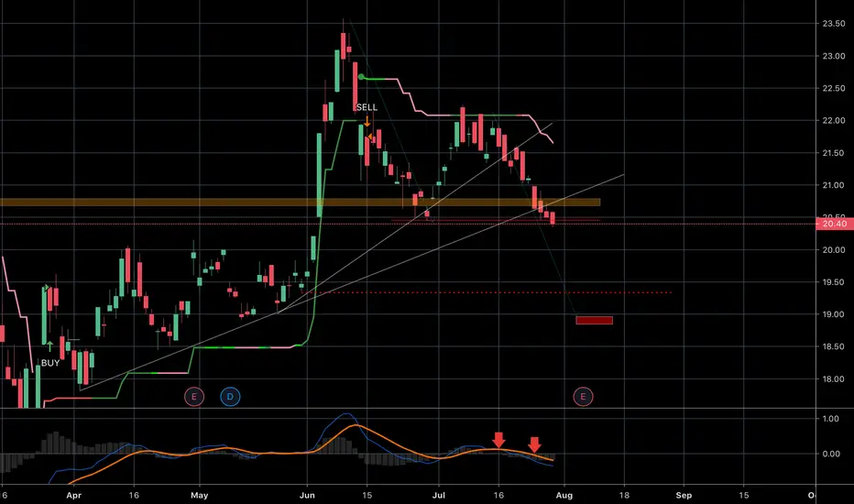Click the 23.00 price axis label
854x504 pixels.
(834, 56)
